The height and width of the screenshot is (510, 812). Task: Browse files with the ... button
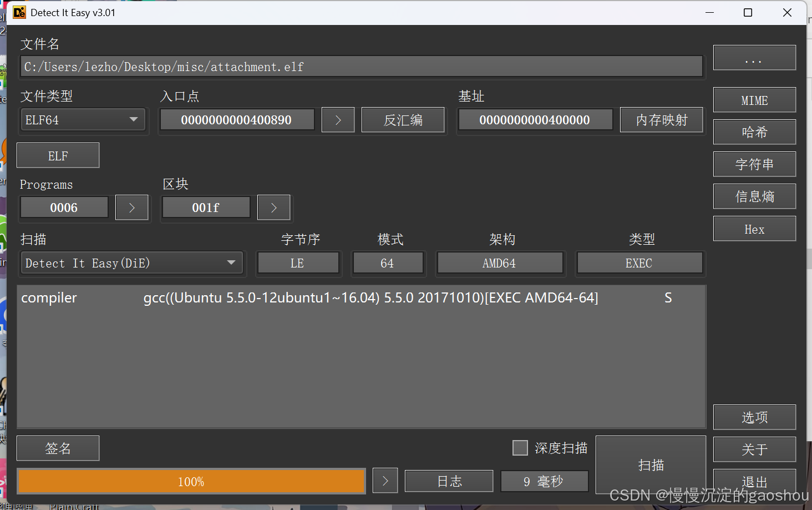(754, 57)
